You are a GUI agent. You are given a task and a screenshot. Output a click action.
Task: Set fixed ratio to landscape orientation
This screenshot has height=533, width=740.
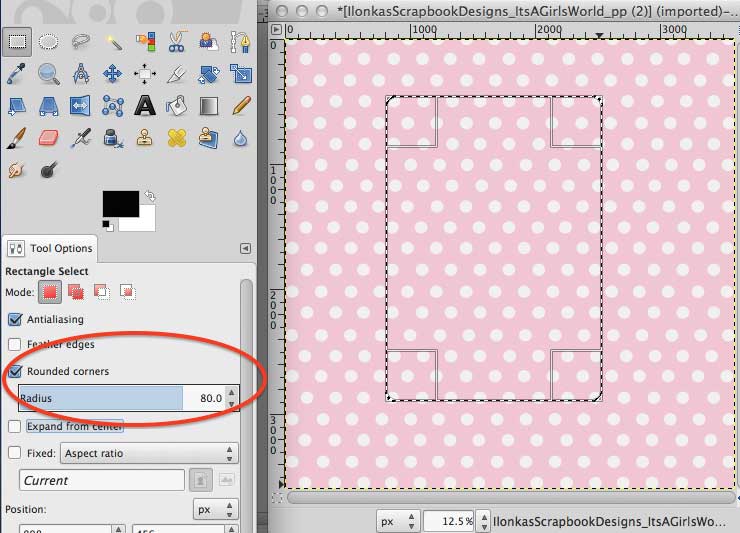[227, 480]
